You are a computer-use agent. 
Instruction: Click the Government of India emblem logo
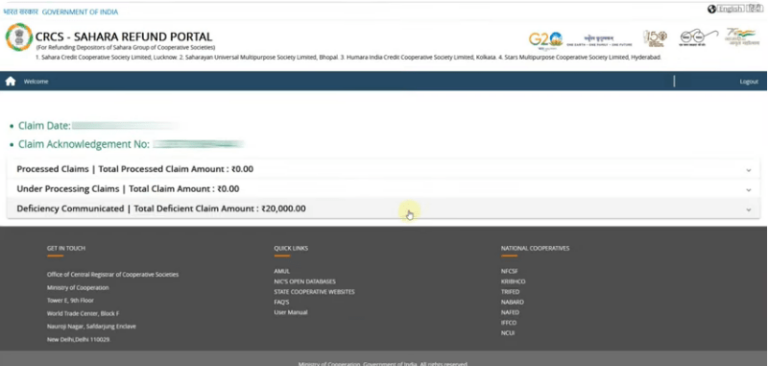19,37
